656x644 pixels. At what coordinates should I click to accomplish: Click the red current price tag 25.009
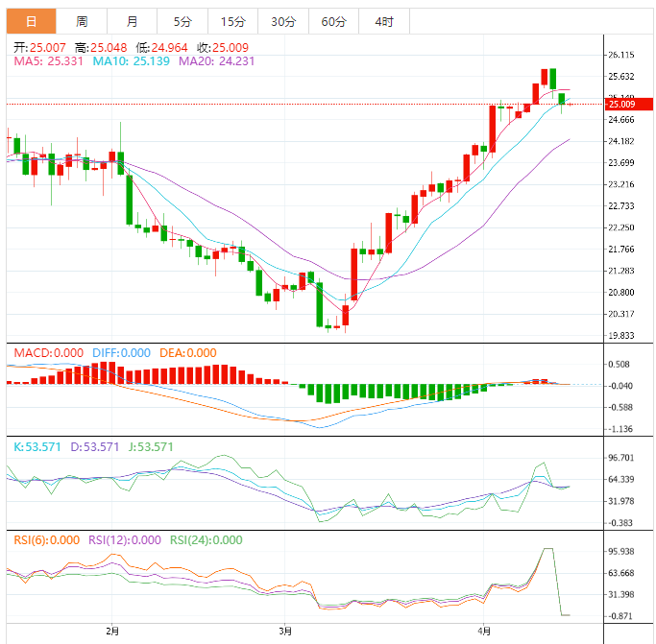click(x=629, y=104)
